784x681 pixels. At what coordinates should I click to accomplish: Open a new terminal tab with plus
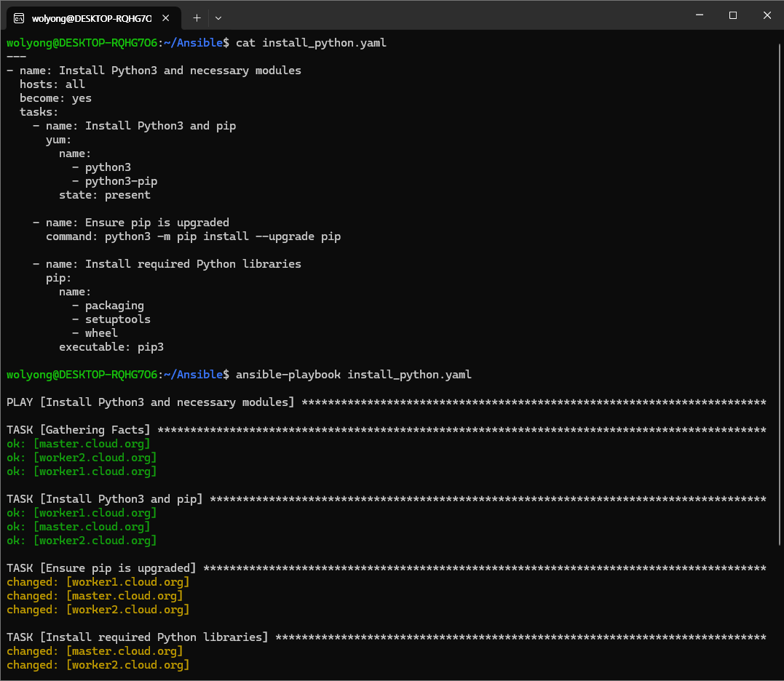pyautogui.click(x=197, y=17)
